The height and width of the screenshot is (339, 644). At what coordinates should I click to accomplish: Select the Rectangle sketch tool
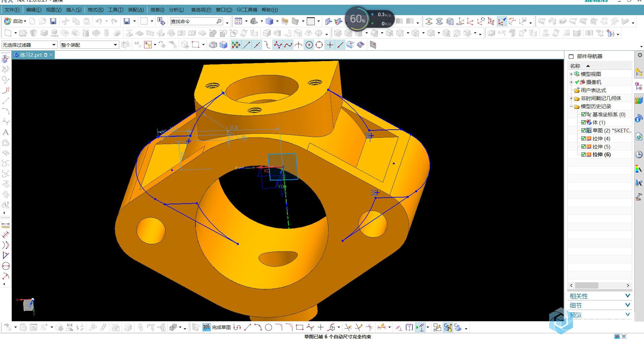300,327
